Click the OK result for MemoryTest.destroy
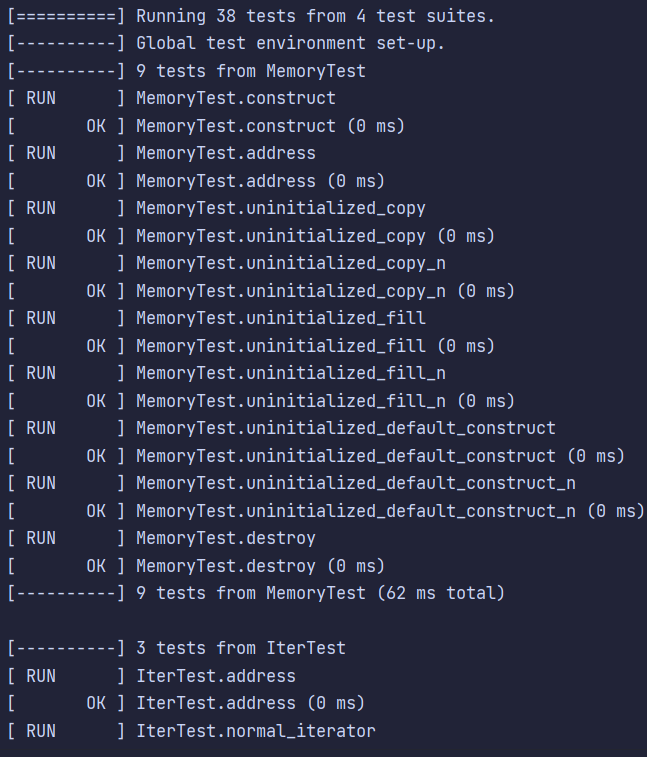Image resolution: width=647 pixels, height=757 pixels. click(x=196, y=566)
